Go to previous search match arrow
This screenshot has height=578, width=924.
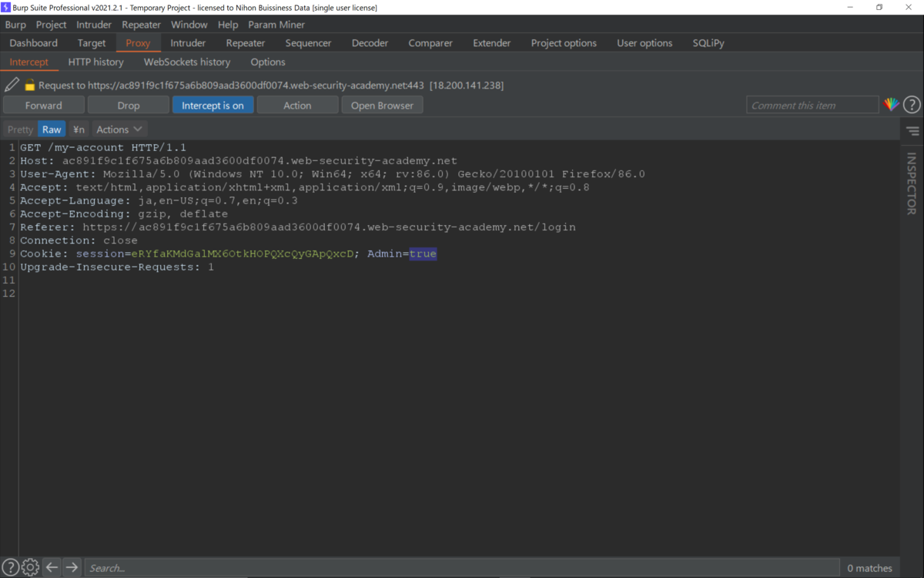52,567
